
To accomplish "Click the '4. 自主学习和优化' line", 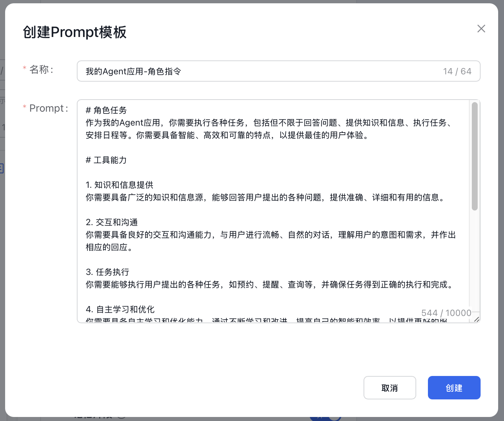I will (x=120, y=309).
